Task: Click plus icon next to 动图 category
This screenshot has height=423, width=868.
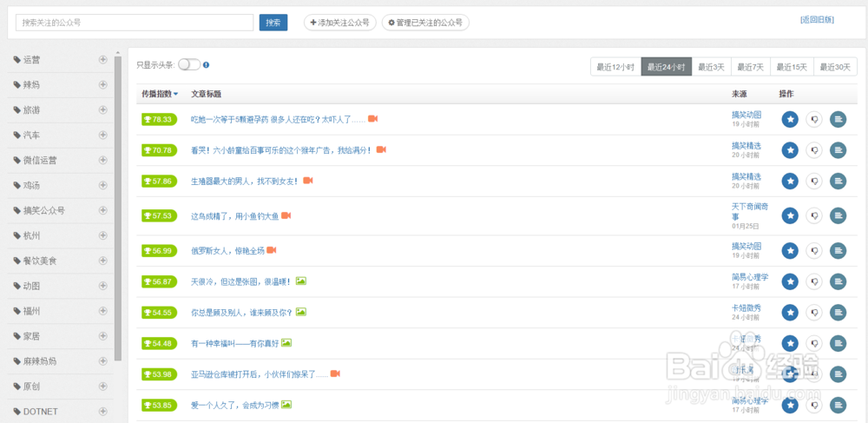Action: 103,286
